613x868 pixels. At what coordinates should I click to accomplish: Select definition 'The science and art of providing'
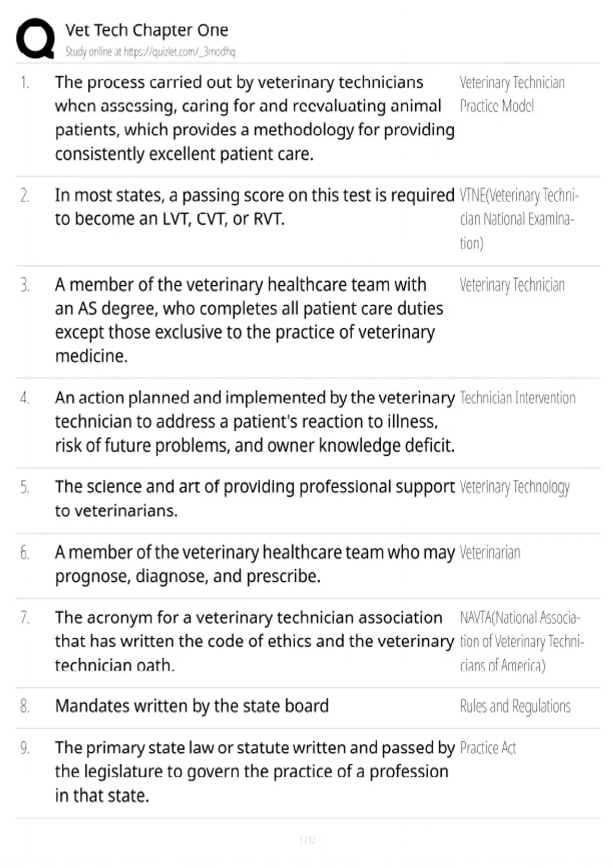(254, 498)
